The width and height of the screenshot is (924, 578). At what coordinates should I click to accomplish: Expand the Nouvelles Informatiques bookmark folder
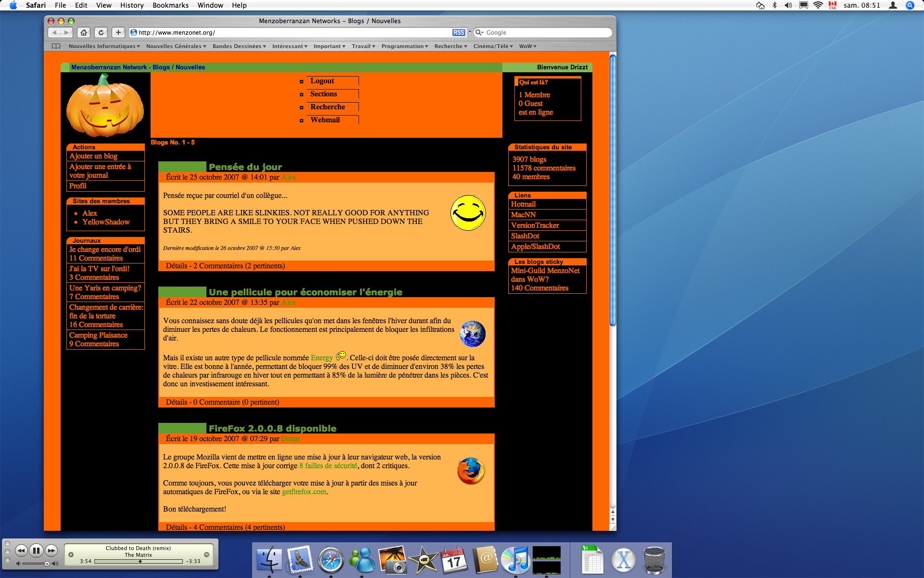point(104,46)
